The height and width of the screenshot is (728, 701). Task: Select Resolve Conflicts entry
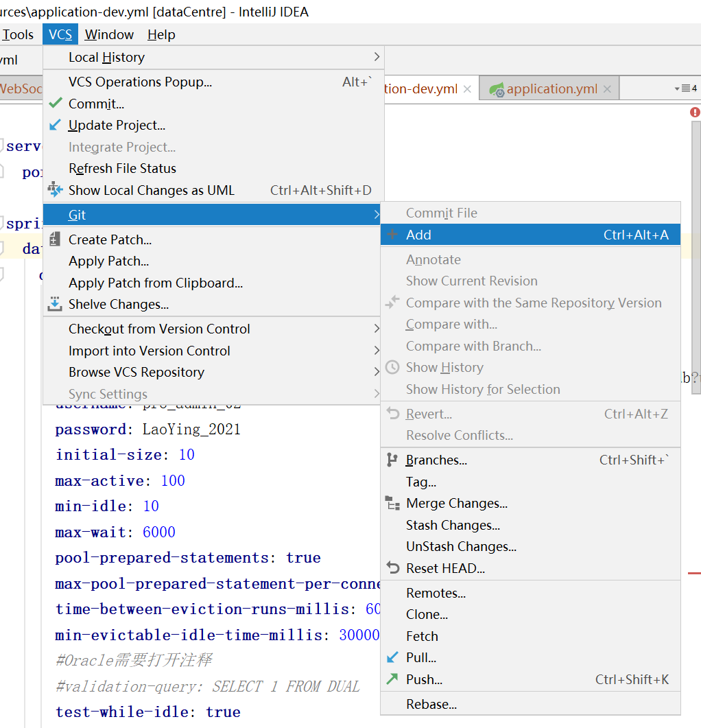point(531,435)
